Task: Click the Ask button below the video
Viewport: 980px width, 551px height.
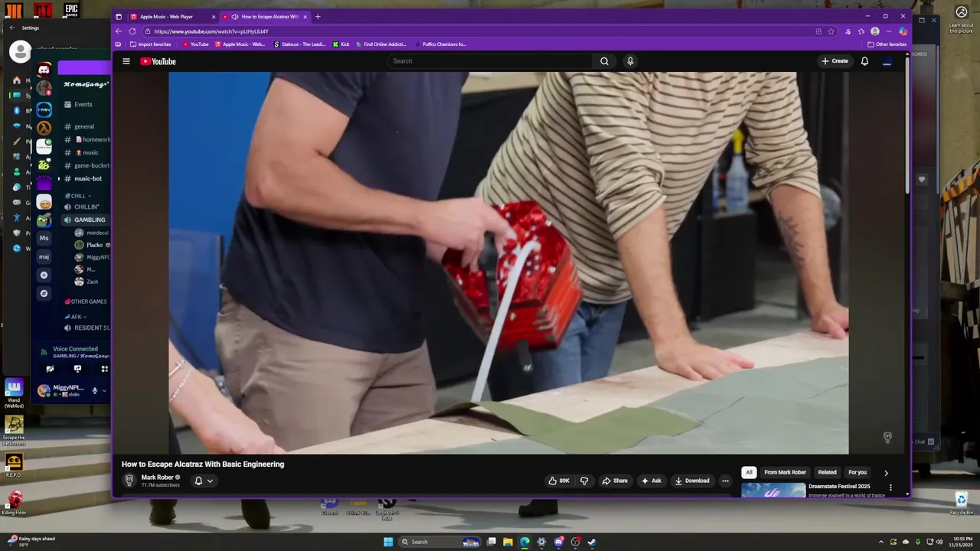Action: pyautogui.click(x=652, y=481)
